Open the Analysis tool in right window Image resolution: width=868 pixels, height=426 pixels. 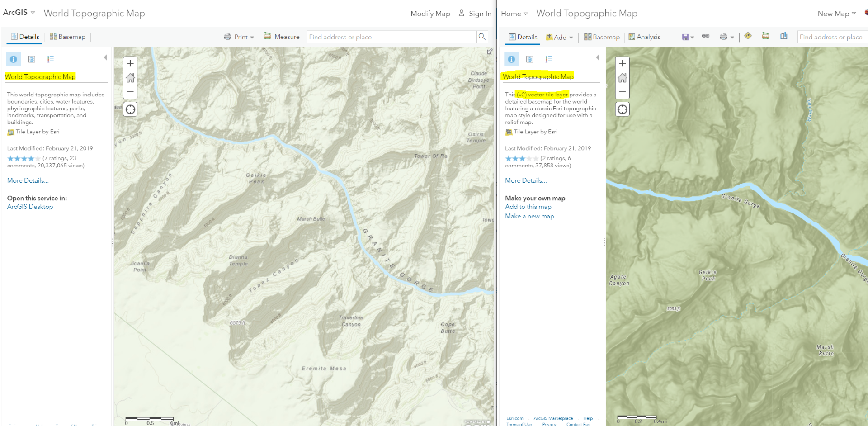click(x=644, y=37)
